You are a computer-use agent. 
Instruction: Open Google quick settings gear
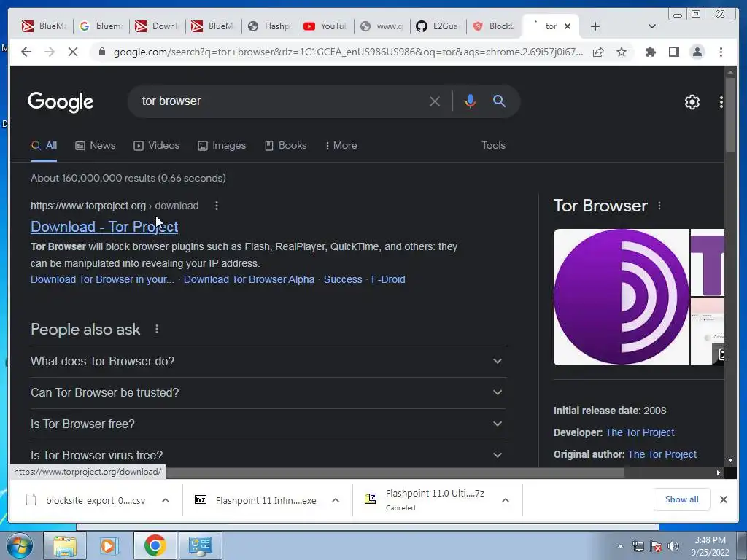[x=692, y=102]
